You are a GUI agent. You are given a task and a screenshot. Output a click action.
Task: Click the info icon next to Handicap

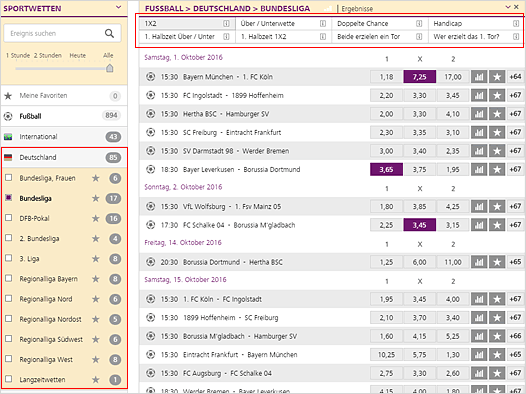pos(516,23)
